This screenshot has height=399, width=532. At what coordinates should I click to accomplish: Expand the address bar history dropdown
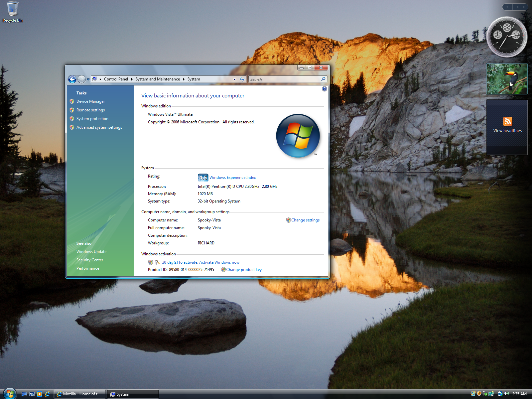(x=234, y=79)
